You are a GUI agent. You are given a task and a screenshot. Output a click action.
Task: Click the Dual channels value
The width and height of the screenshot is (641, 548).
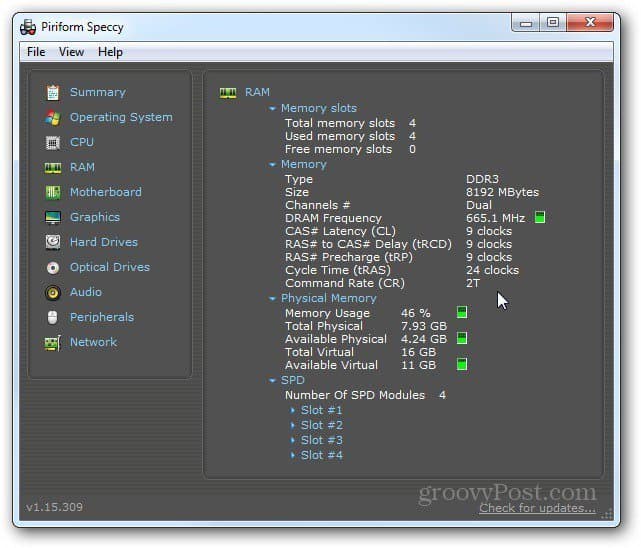(x=479, y=205)
